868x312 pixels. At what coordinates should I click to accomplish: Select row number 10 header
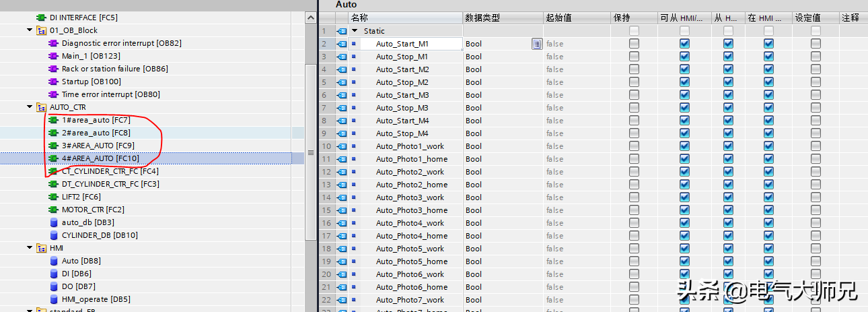pos(326,146)
